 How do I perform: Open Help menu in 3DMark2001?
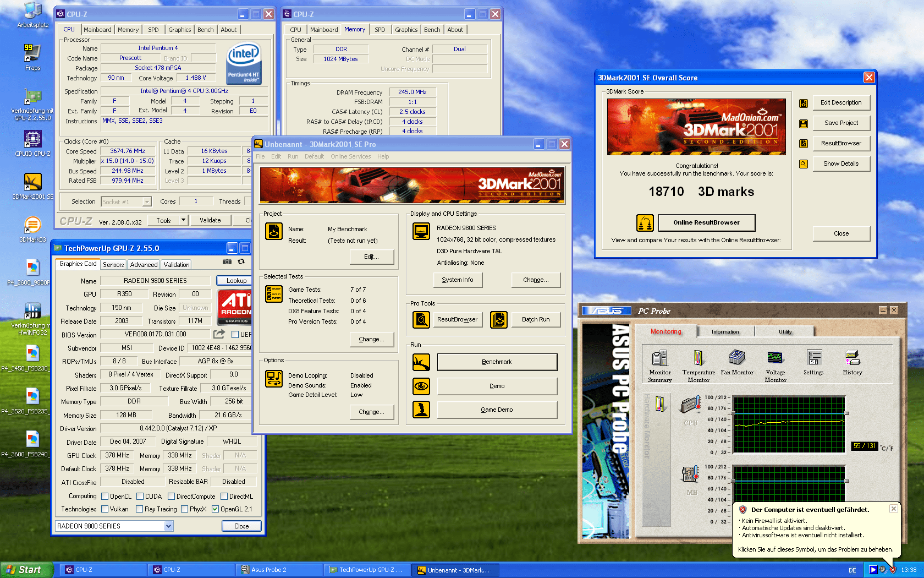point(383,156)
